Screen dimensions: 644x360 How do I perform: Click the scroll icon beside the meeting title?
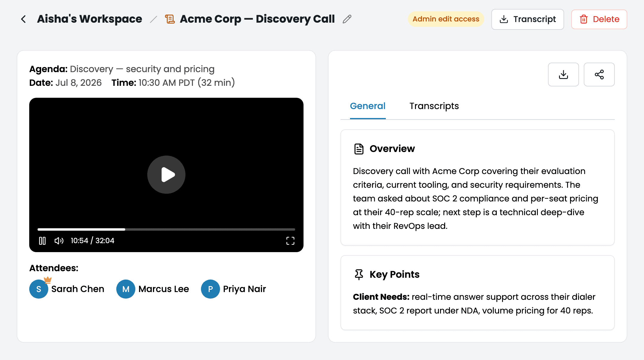click(170, 19)
